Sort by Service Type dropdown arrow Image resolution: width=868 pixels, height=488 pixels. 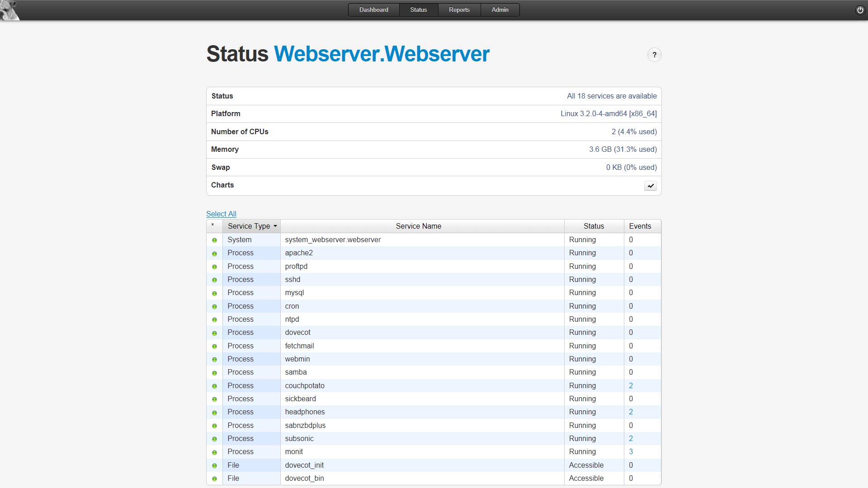(275, 226)
